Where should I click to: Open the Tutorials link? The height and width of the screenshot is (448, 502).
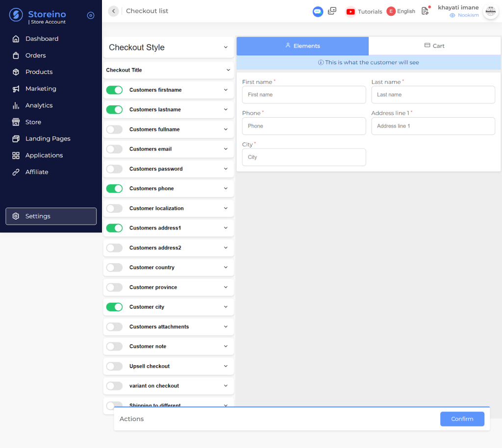point(370,12)
